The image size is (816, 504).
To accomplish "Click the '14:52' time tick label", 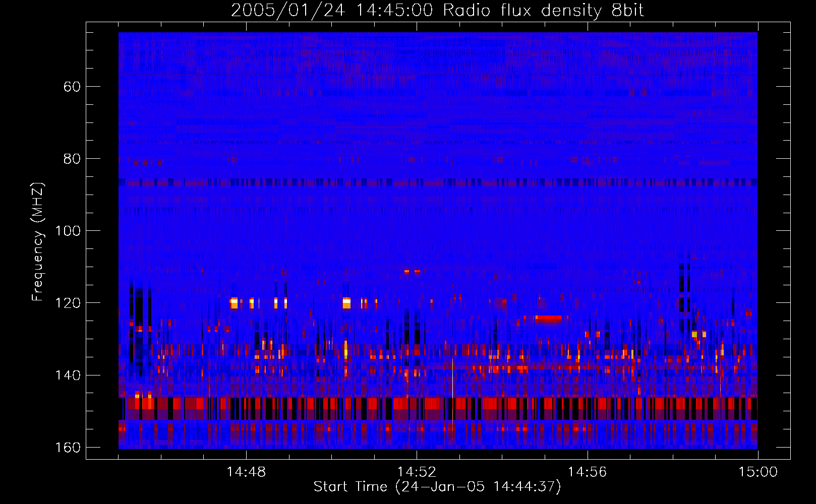I will pyautogui.click(x=417, y=472).
